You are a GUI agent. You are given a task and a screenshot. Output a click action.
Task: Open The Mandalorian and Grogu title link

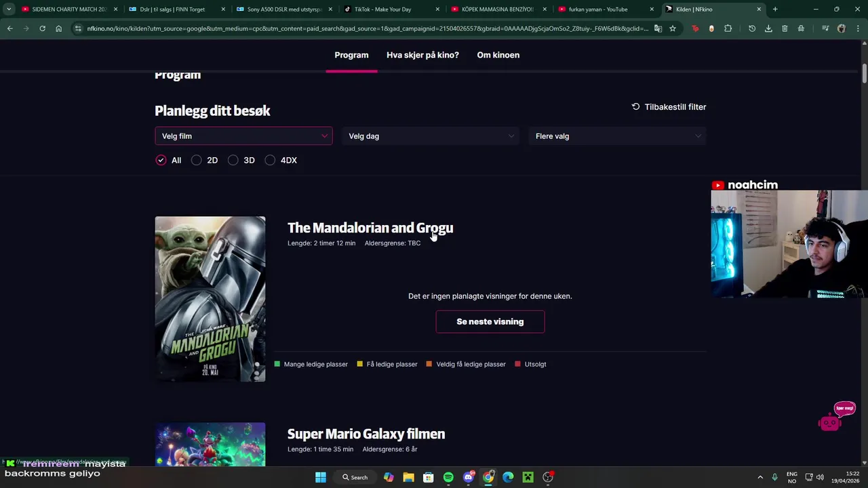click(x=370, y=228)
